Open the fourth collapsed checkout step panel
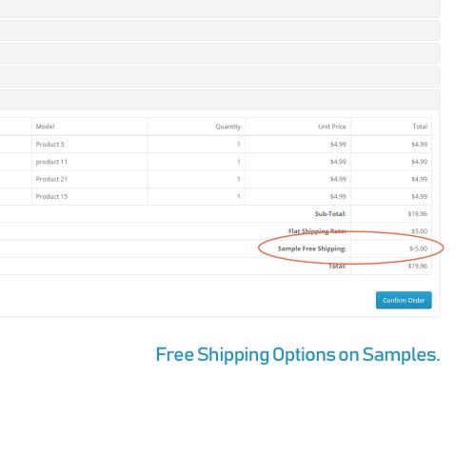 click(220, 76)
